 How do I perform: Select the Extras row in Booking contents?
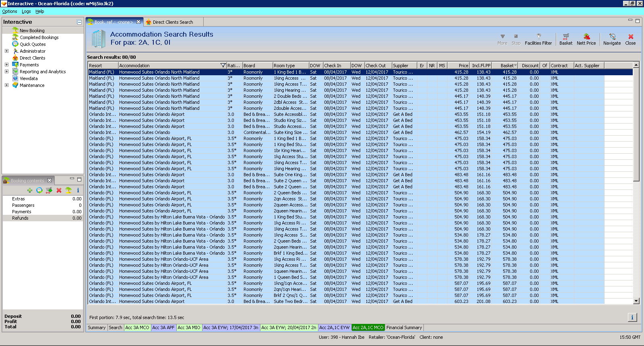tap(43, 199)
